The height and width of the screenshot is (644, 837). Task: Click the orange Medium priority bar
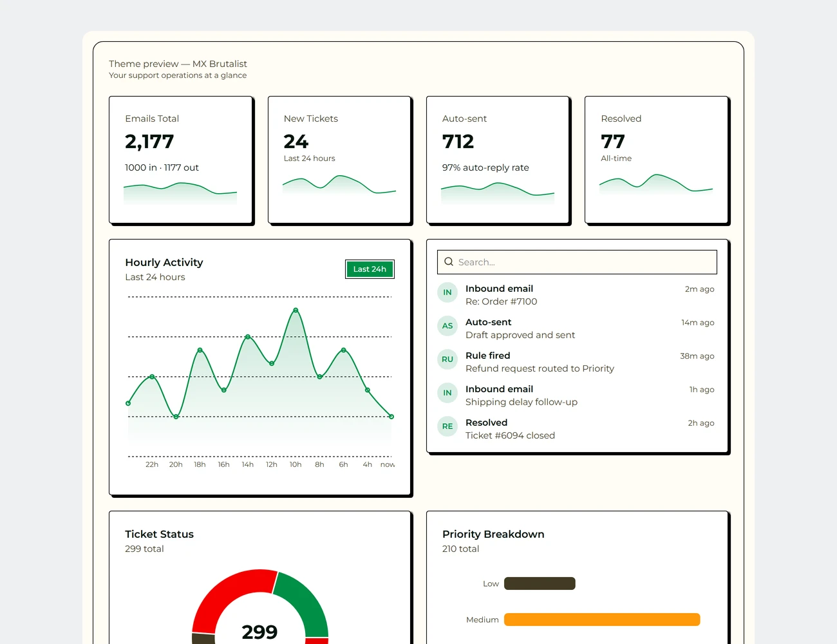[602, 620]
